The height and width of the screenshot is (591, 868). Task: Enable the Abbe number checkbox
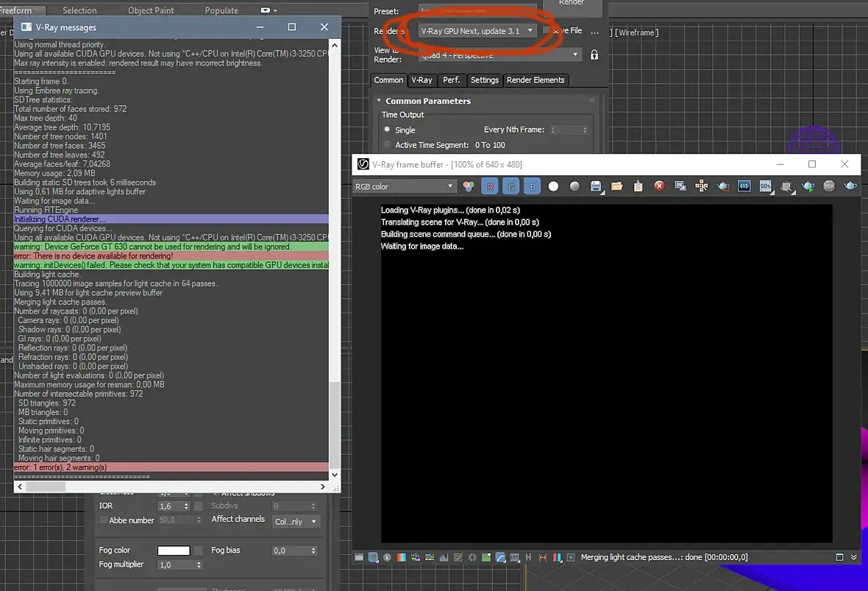click(x=104, y=520)
